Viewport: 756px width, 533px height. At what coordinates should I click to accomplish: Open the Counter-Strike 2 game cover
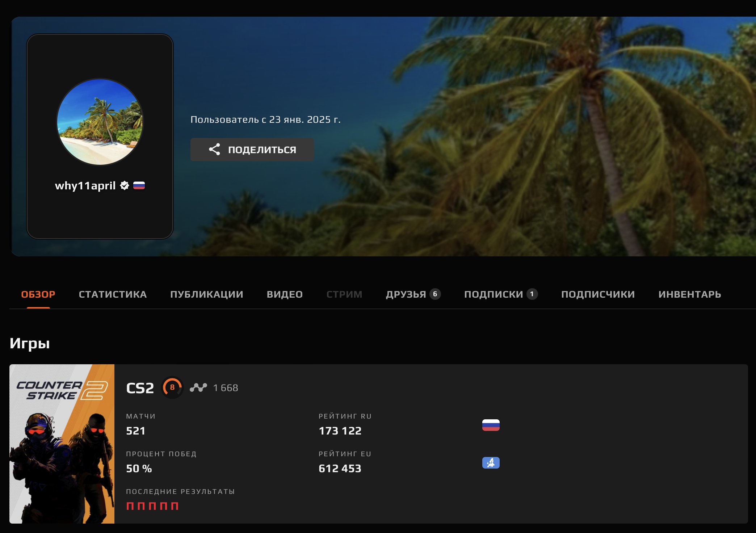[62, 444]
